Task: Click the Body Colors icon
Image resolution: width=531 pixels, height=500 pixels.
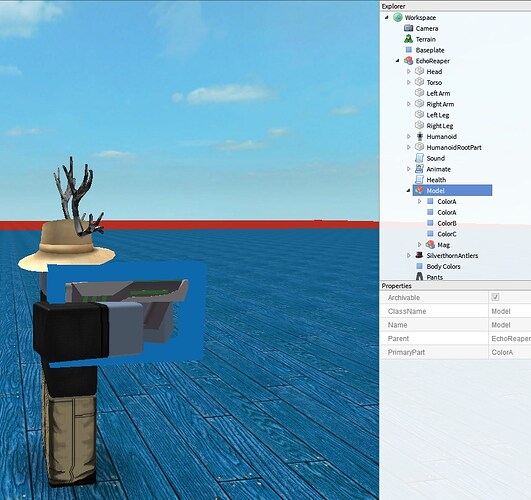Action: click(420, 266)
